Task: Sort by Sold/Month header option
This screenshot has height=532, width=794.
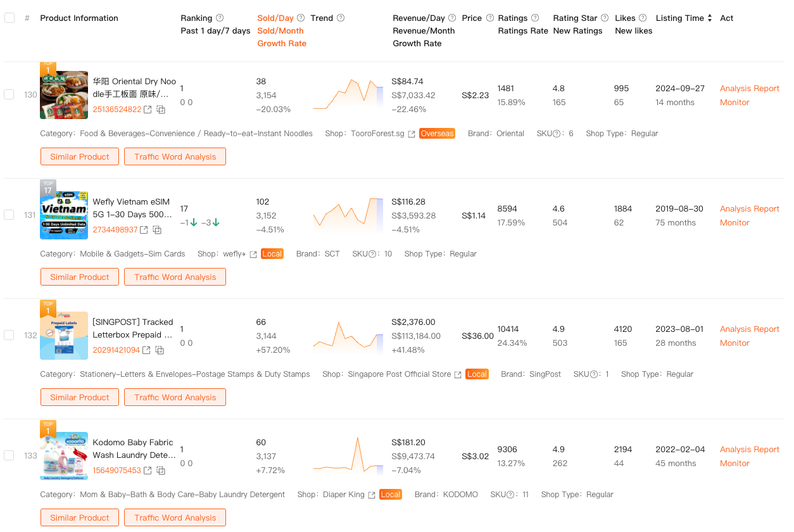Action: 280,31
